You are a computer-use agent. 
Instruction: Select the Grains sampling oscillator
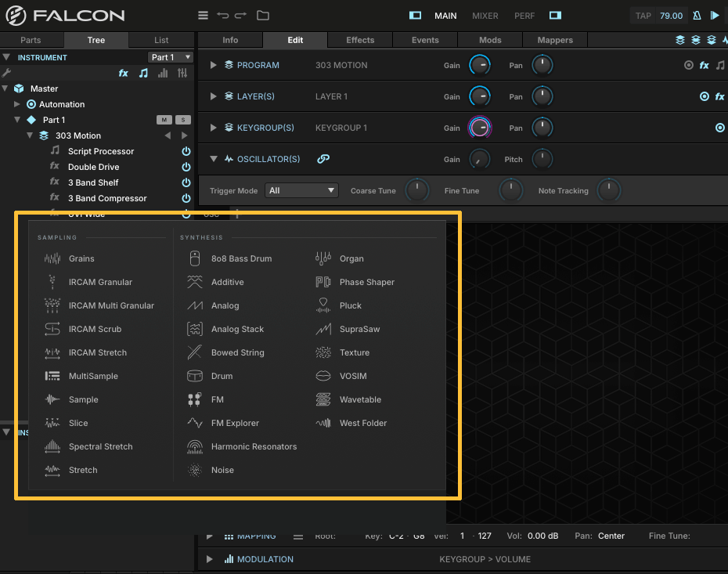(70, 258)
